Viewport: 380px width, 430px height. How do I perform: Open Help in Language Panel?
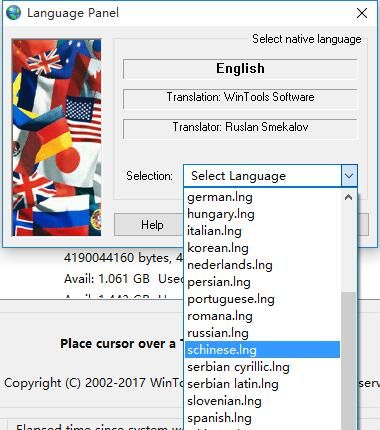point(152,225)
